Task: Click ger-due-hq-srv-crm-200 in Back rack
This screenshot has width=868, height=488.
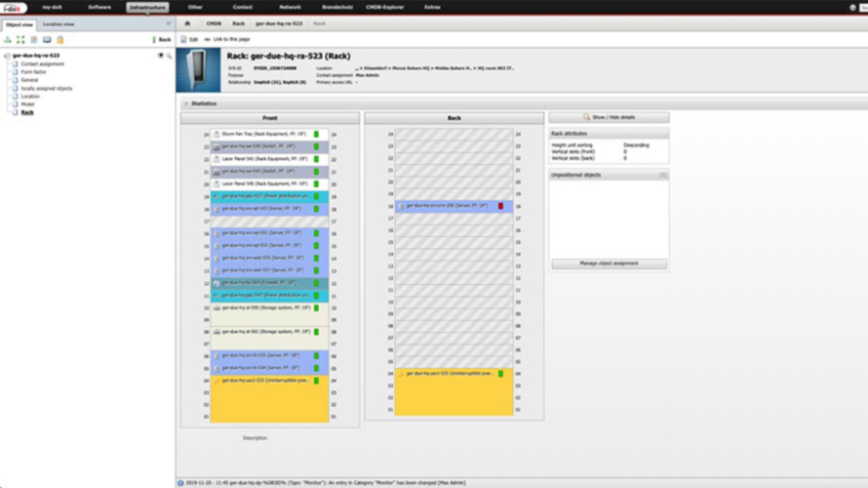Action: [454, 206]
